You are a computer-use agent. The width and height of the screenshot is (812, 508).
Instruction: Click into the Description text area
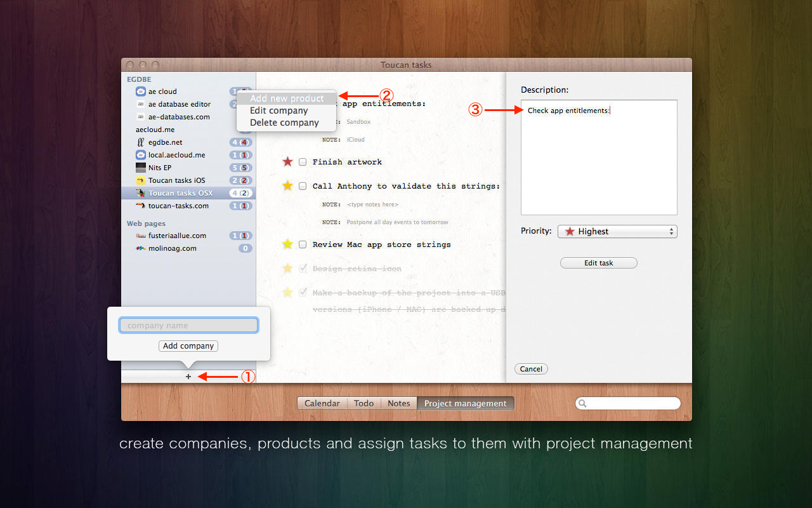(599, 157)
